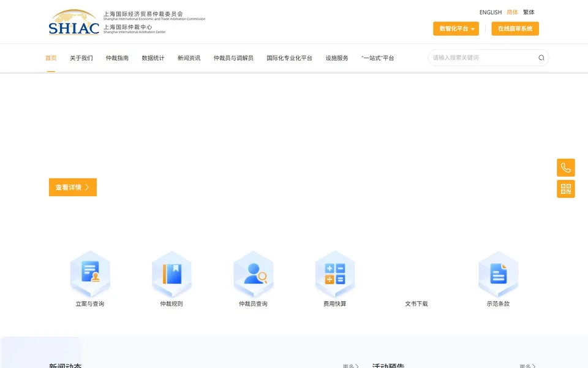Open the 数据统计 menu

click(153, 58)
